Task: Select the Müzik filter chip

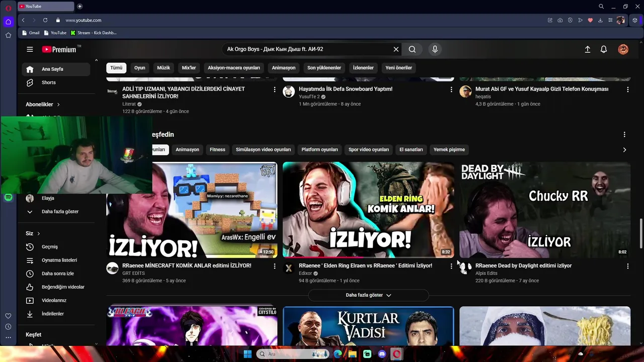Action: 164,68
